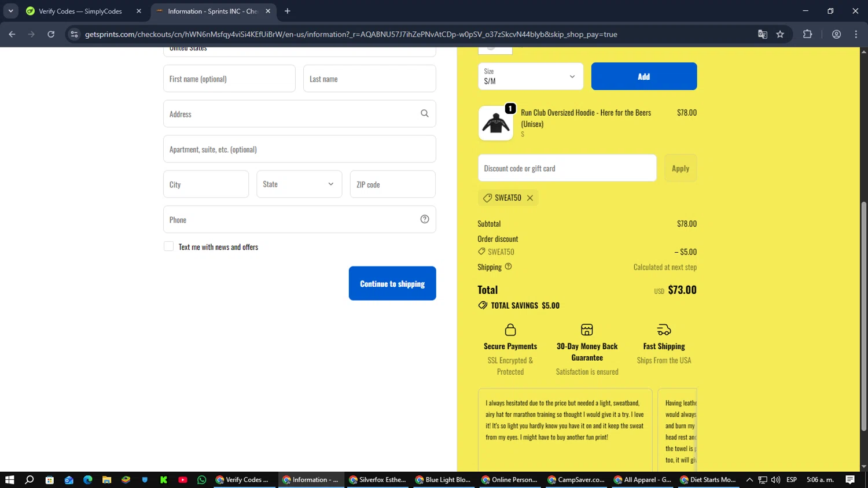Open the browser extensions puzzle icon
This screenshot has width=868, height=488.
pyautogui.click(x=808, y=34)
